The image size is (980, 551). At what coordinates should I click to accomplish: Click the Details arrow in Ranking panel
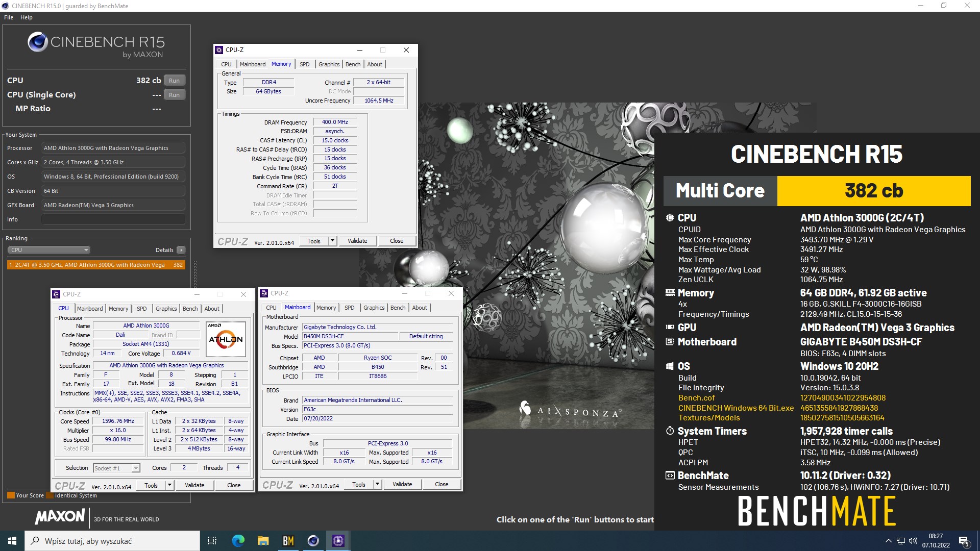181,250
